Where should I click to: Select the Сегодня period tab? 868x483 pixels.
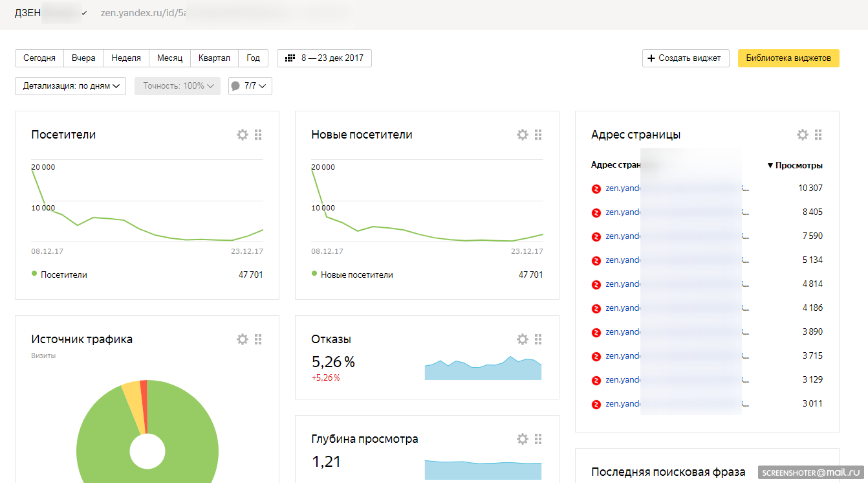(39, 58)
